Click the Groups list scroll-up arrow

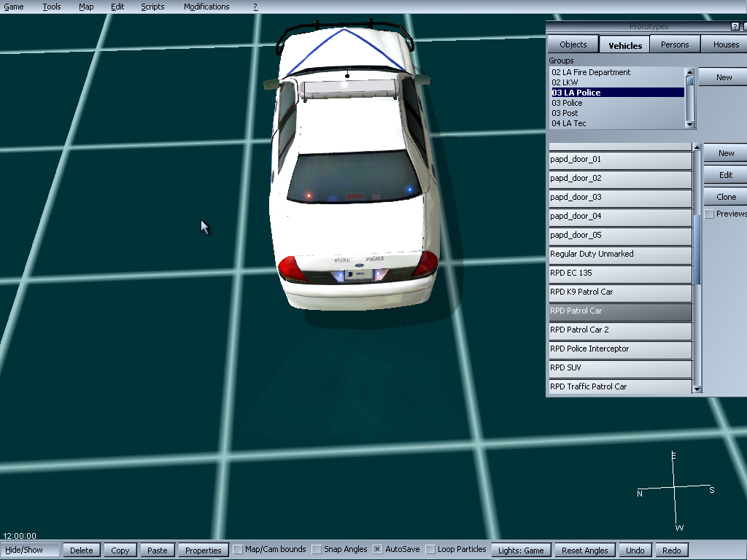[x=689, y=71]
